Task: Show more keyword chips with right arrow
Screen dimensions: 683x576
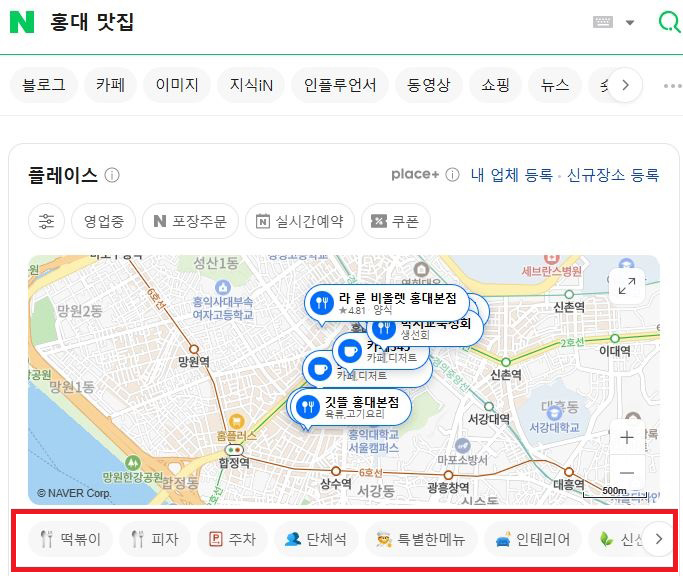Action: [x=657, y=539]
